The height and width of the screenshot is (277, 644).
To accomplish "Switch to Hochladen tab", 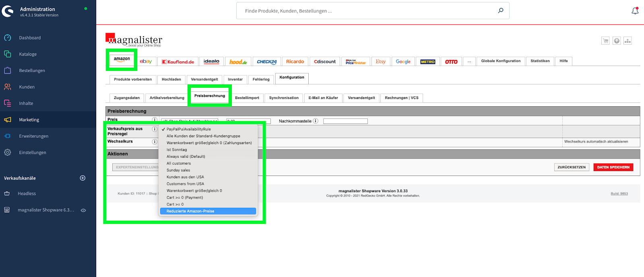I will pyautogui.click(x=171, y=79).
